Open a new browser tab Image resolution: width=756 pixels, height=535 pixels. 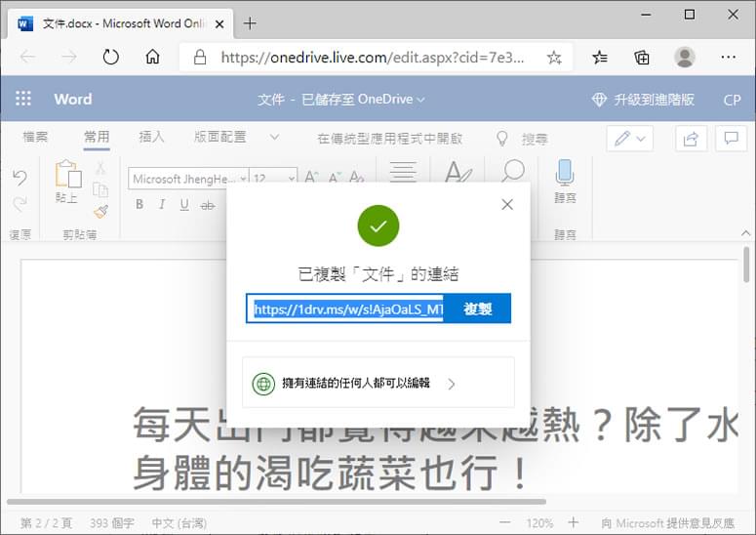point(250,23)
